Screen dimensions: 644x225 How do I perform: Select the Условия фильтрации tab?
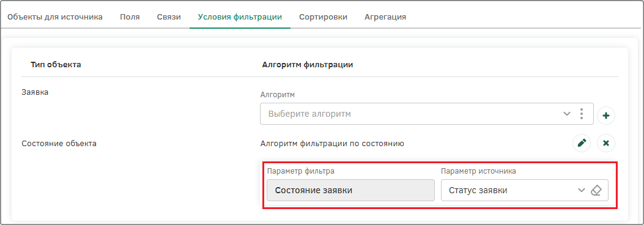click(x=240, y=17)
